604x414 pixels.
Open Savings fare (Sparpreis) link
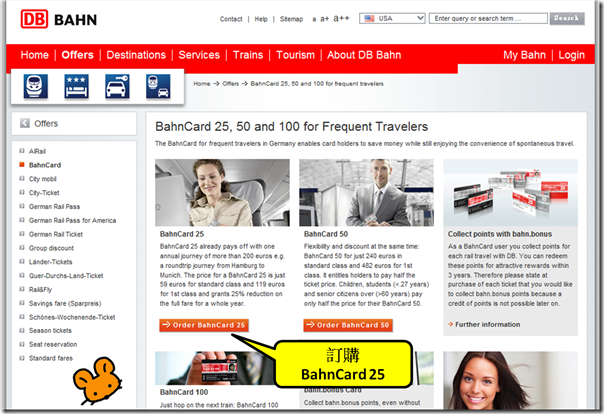[65, 304]
